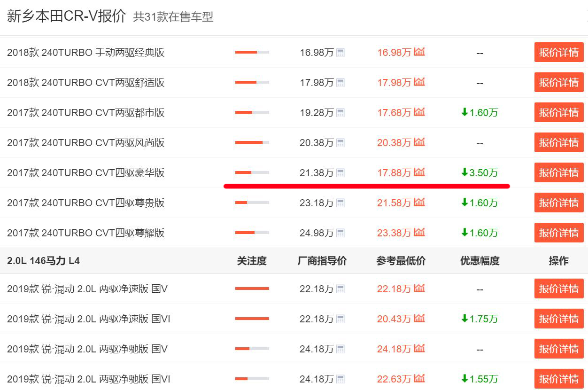Click attention bar for 2017款 CVT两驱风尚版
Image resolution: width=588 pixels, height=390 pixels.
[x=252, y=142]
